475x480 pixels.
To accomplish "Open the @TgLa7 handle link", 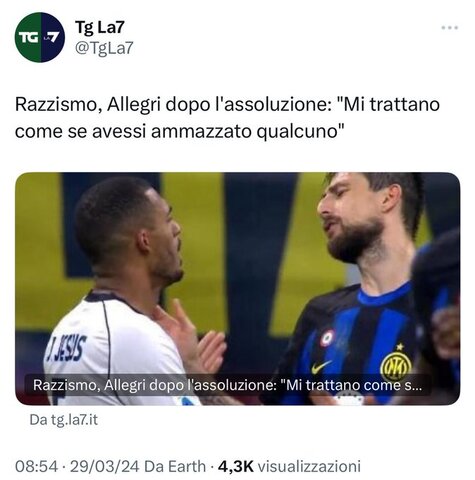I will point(104,48).
